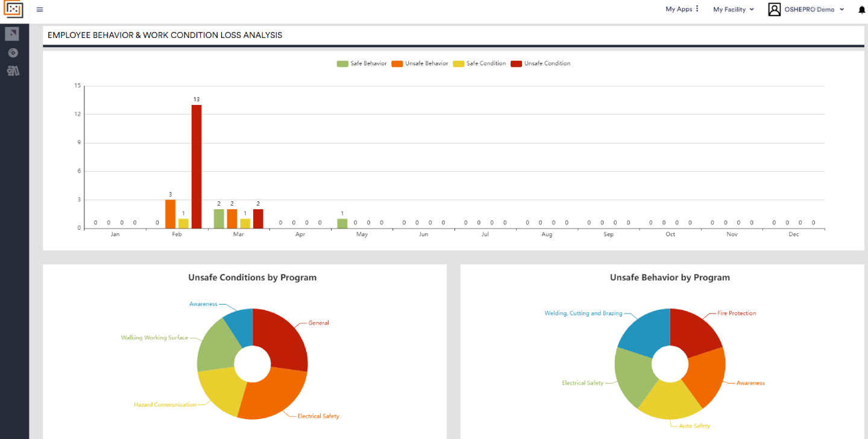
Task: Toggle the Unsafe Behavior legend series
Action: [420, 63]
